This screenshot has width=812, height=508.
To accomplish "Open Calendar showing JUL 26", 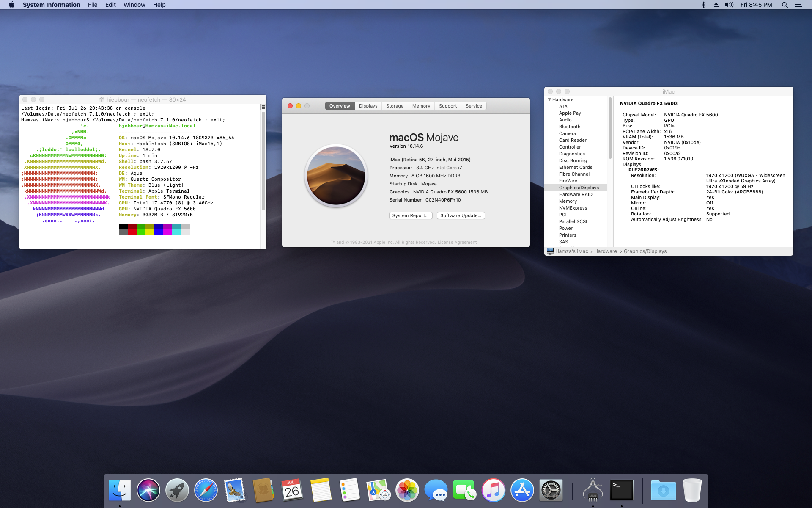I will (x=292, y=490).
